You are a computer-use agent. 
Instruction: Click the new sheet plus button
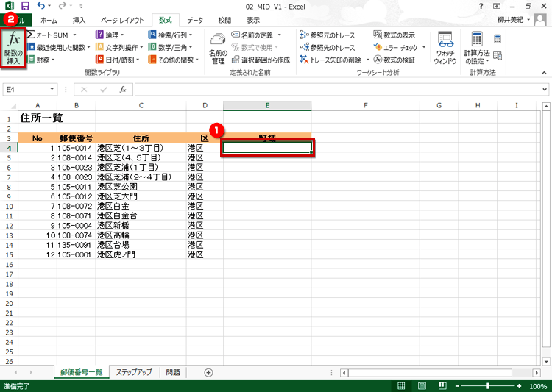[x=208, y=372]
